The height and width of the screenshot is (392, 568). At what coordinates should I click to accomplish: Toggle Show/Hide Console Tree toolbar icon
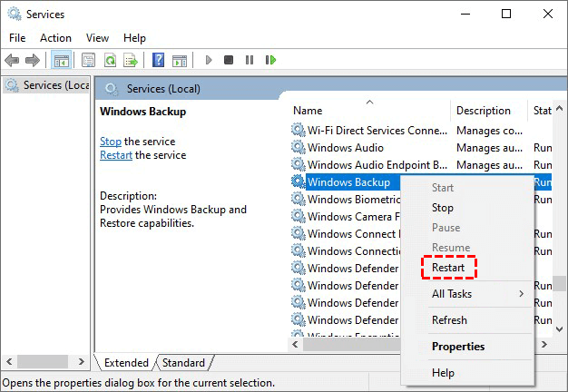(x=62, y=60)
